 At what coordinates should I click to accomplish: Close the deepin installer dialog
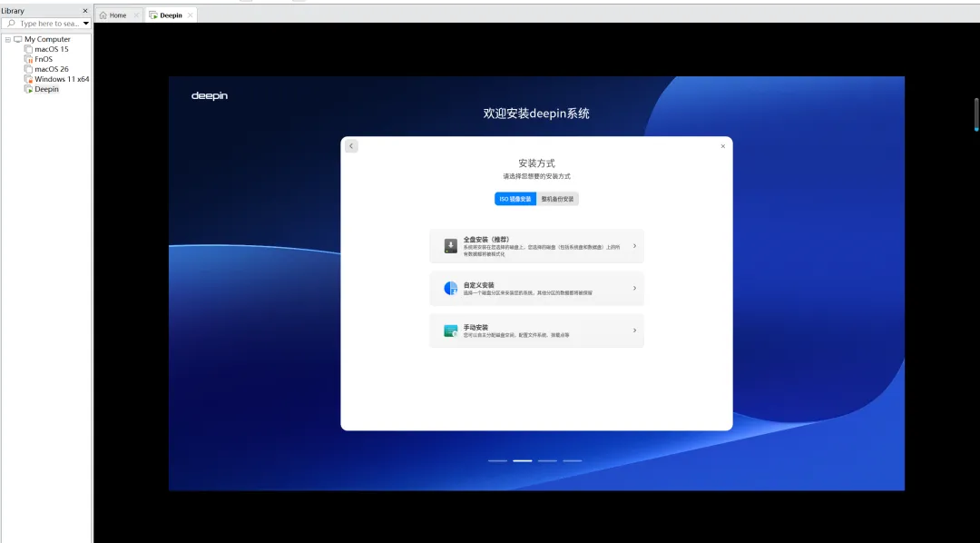pyautogui.click(x=723, y=146)
